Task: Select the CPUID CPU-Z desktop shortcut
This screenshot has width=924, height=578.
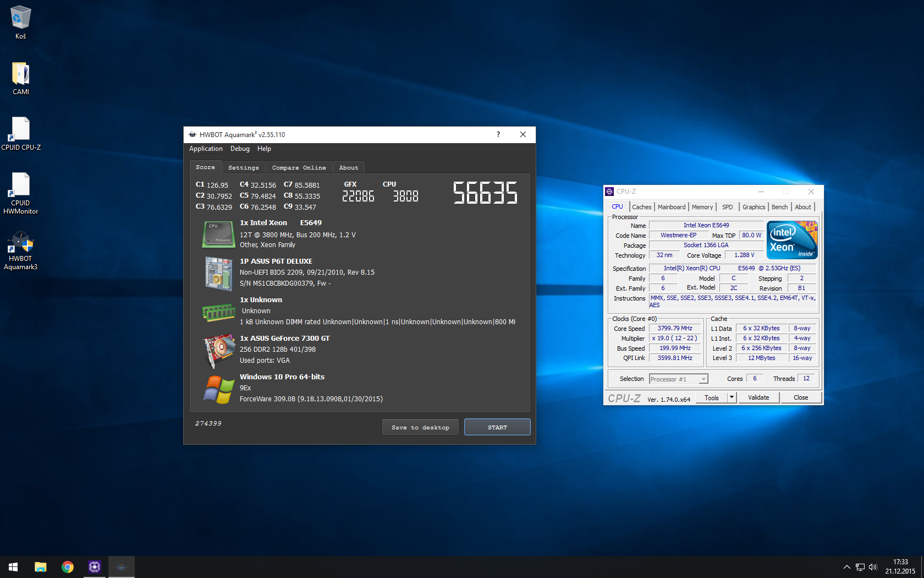Action: tap(21, 134)
